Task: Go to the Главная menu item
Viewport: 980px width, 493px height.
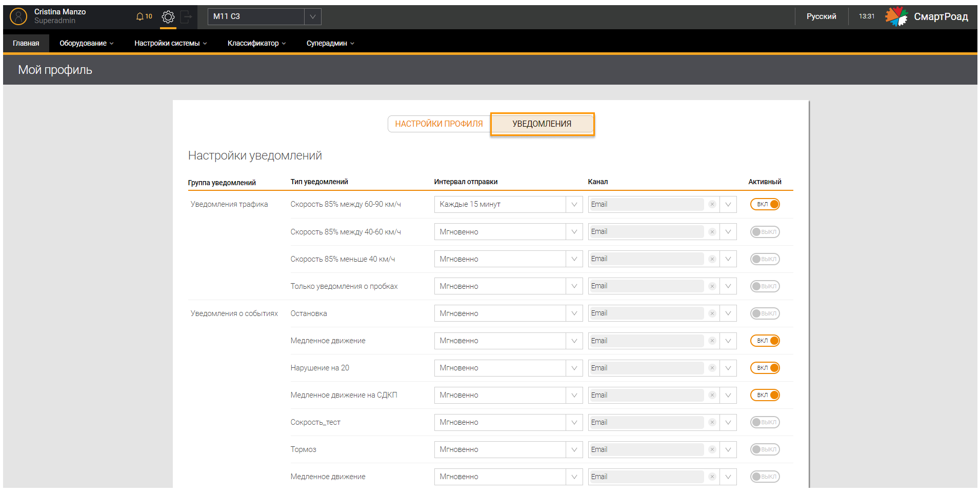Action: tap(26, 43)
